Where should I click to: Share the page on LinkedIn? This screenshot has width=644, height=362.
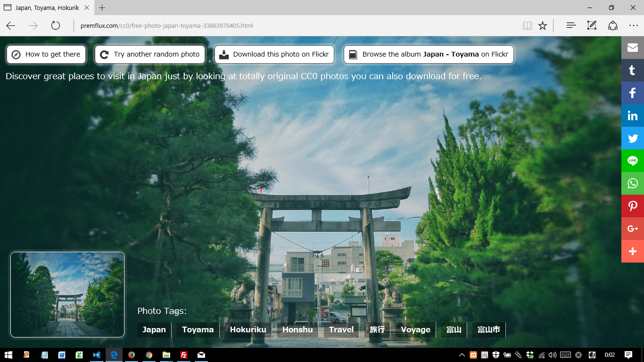click(632, 115)
